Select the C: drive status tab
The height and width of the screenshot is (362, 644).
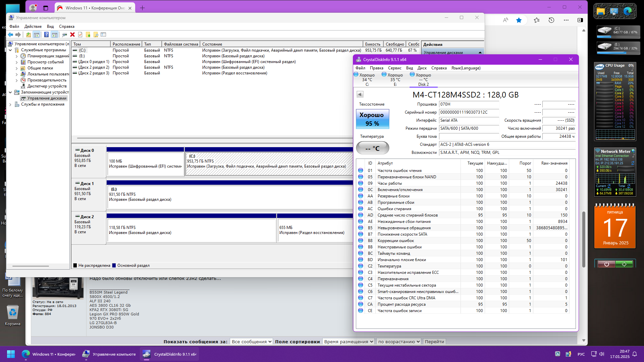(367, 80)
